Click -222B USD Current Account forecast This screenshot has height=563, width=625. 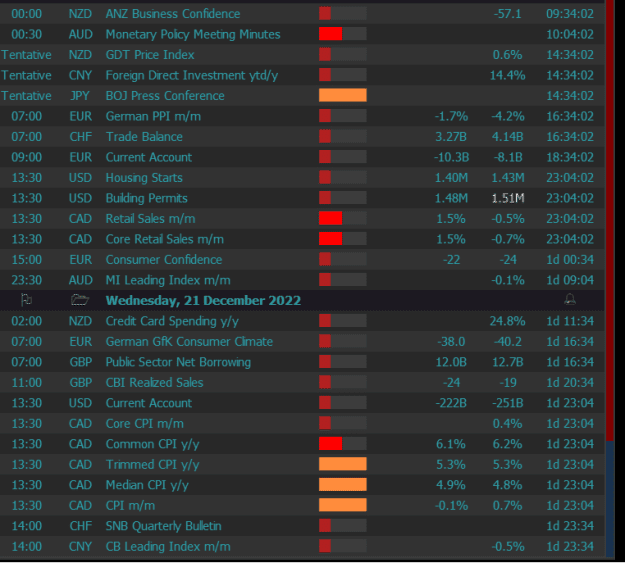point(451,403)
